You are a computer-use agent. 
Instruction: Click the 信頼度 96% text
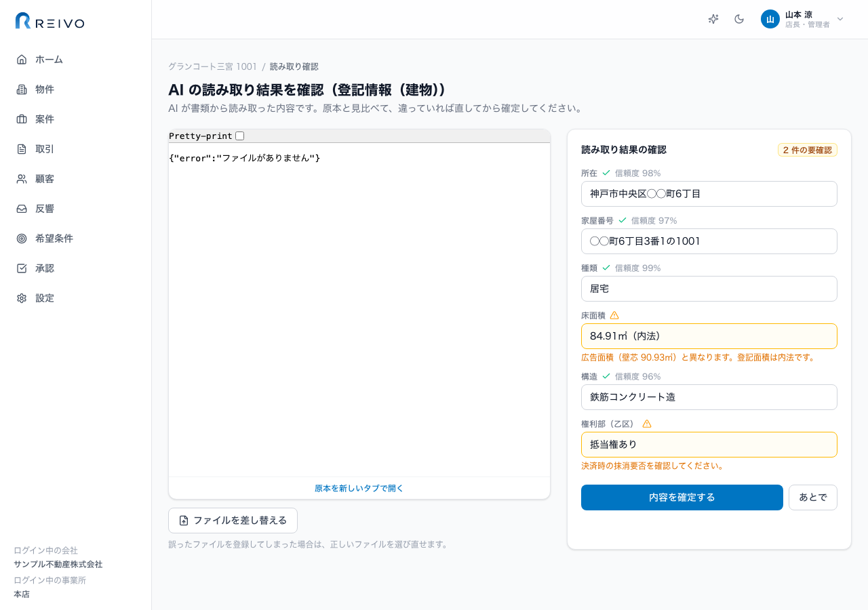click(x=638, y=376)
